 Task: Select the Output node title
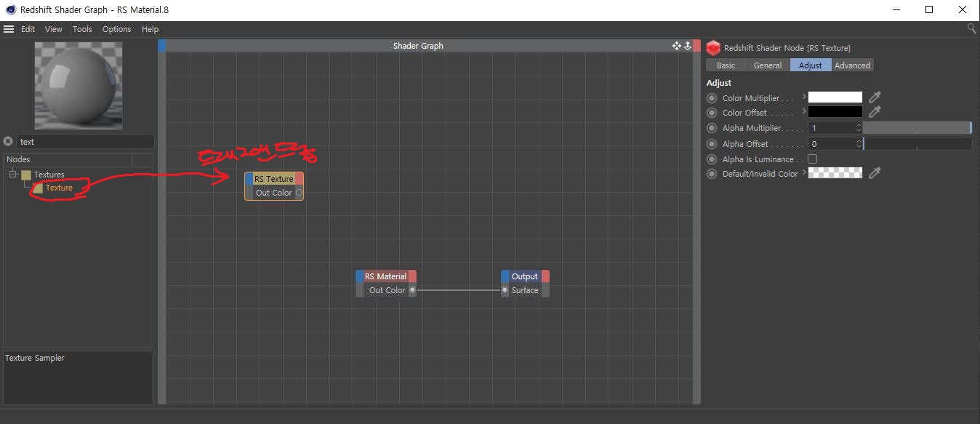pos(525,276)
